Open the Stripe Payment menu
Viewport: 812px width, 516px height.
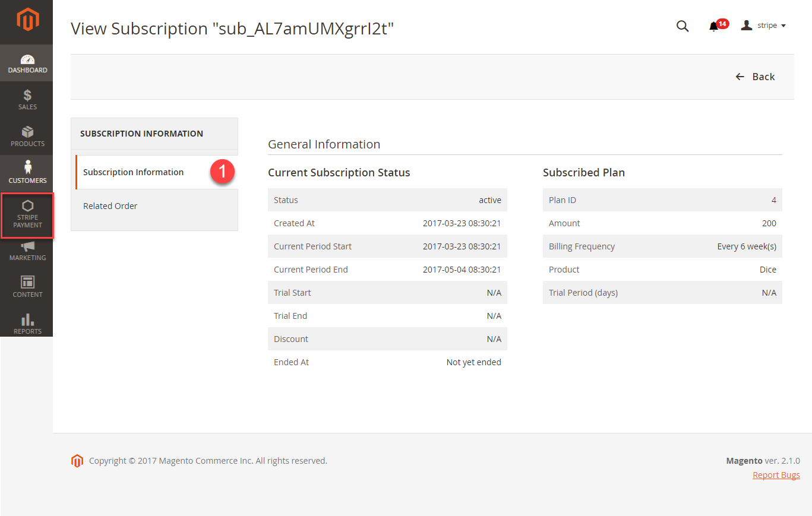pos(27,215)
